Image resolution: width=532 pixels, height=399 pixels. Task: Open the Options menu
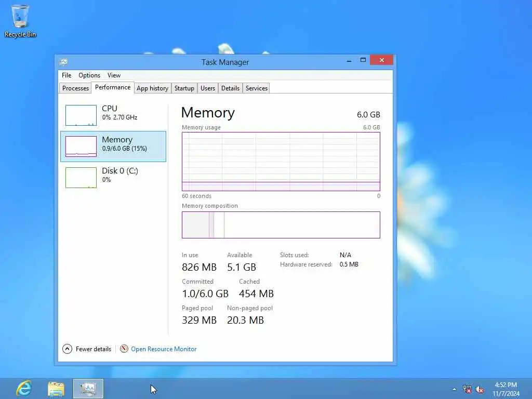point(89,75)
